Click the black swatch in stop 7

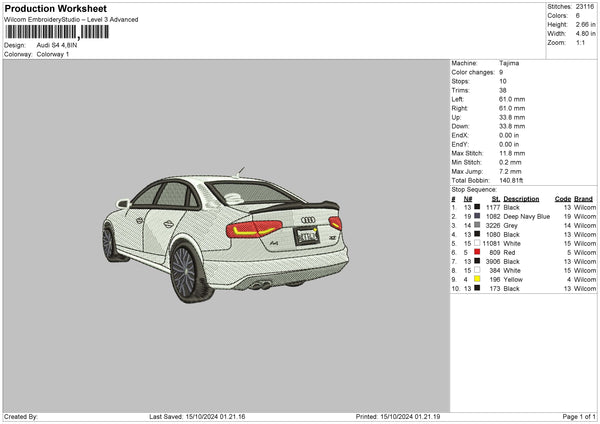click(x=477, y=261)
